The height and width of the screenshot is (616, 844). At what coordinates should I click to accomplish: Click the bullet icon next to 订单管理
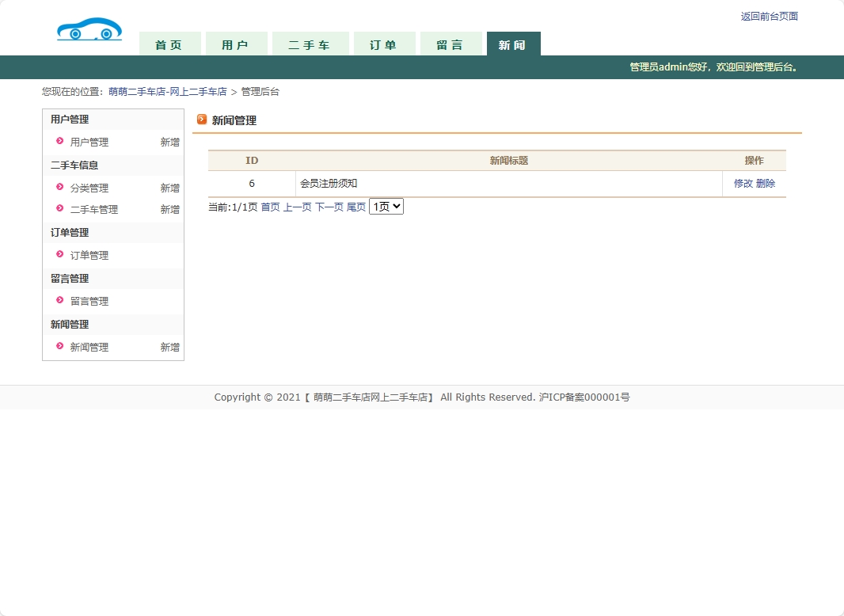[59, 255]
